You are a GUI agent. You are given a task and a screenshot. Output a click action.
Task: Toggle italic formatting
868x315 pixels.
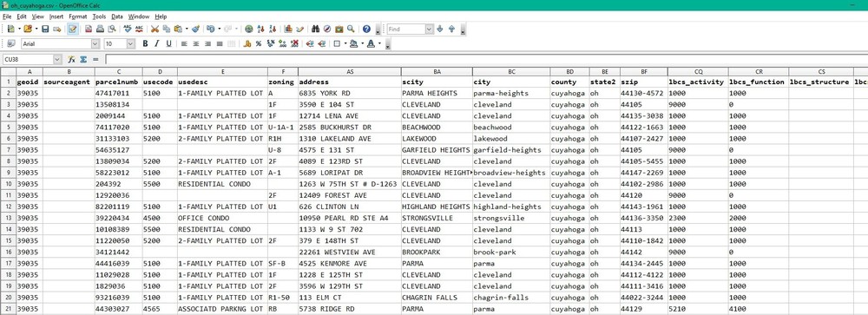click(x=156, y=43)
